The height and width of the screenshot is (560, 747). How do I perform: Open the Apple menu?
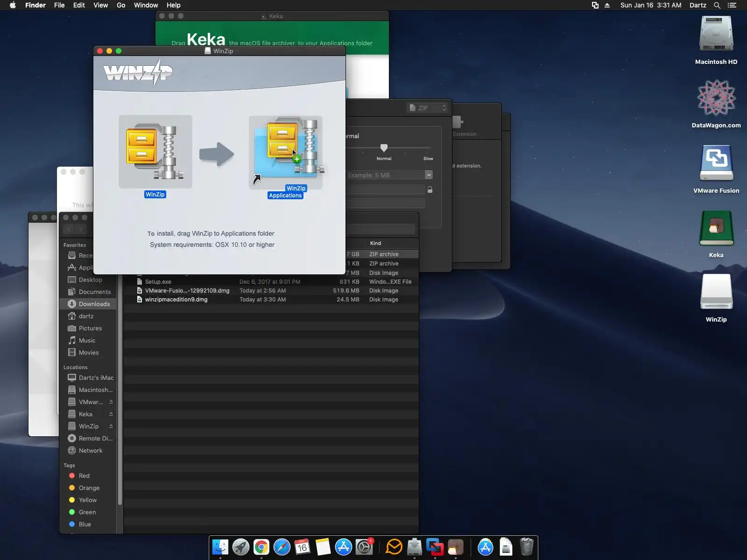[x=13, y=5]
